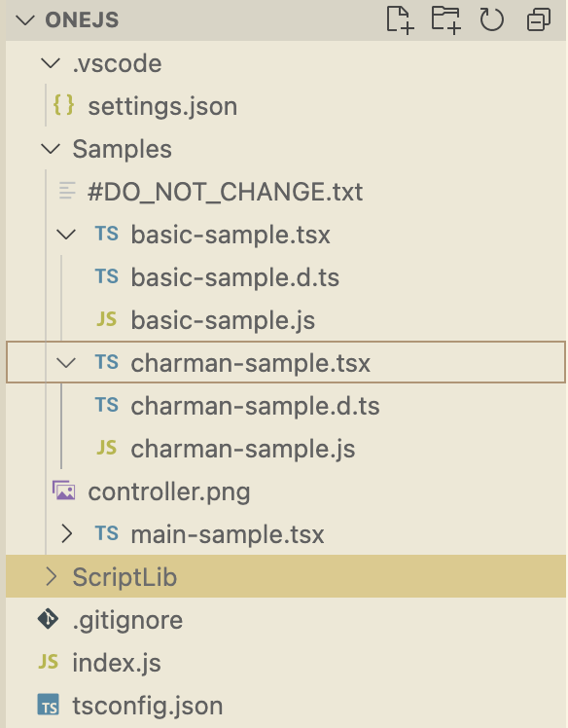Click the blue TS icon of tsconfig.json
The width and height of the screenshot is (568, 728).
pos(49,705)
